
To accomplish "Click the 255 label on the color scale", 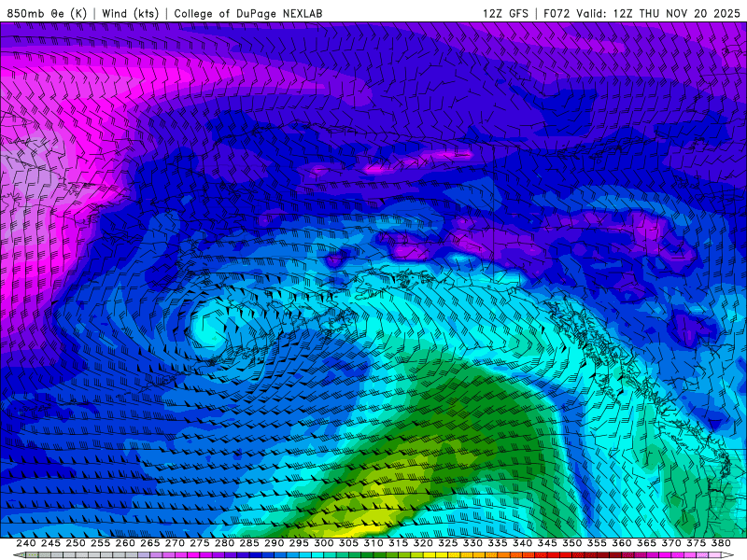I will tap(100, 543).
